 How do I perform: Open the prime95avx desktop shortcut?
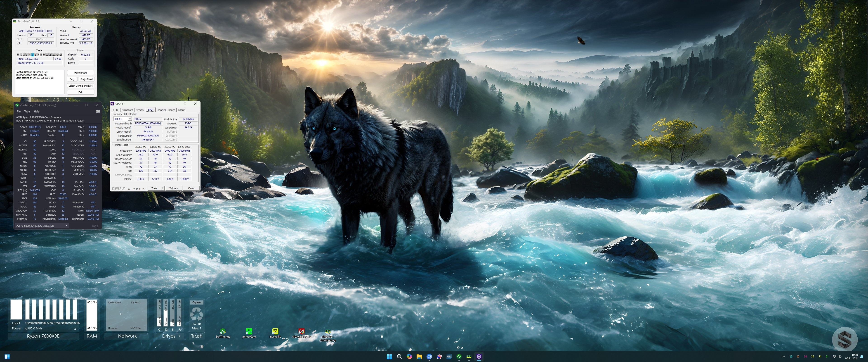point(249,332)
